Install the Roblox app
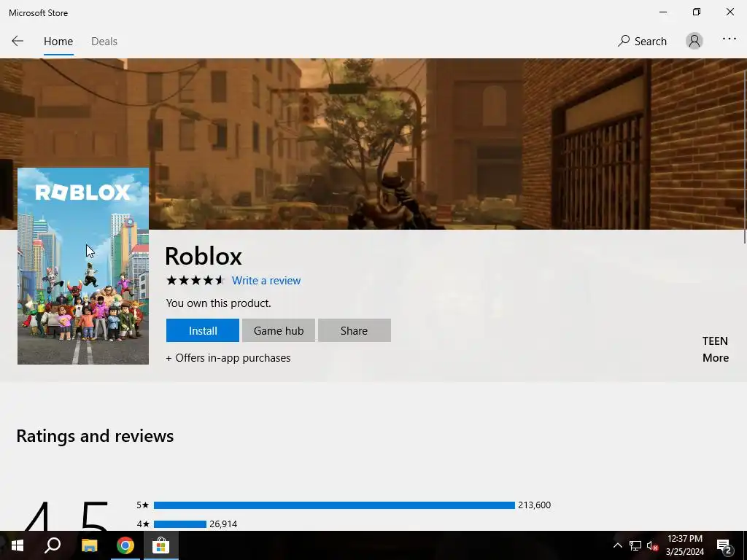 203,330
